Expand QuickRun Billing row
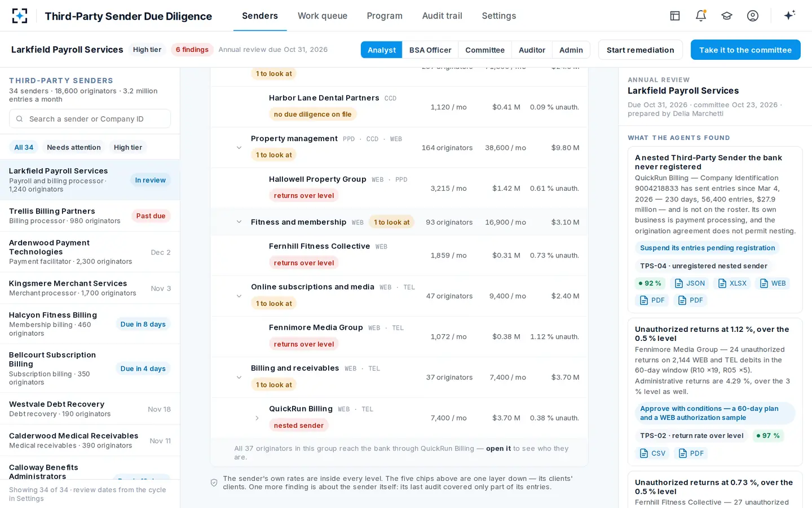812x508 pixels. click(257, 418)
